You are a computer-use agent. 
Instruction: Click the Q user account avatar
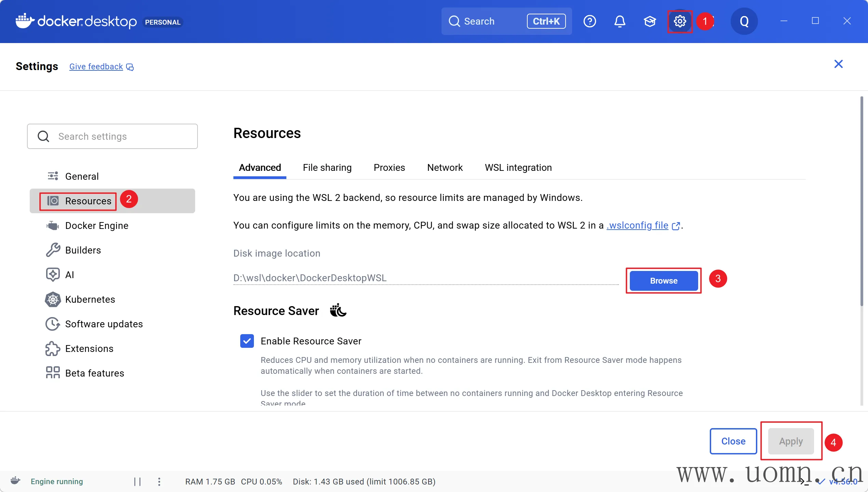pyautogui.click(x=744, y=22)
